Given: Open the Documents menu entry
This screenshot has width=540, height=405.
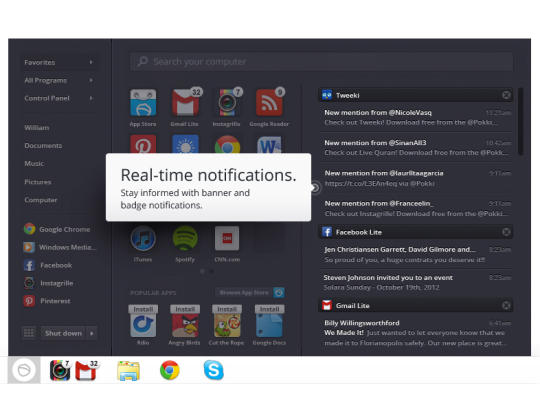Looking at the screenshot, I should (x=43, y=146).
